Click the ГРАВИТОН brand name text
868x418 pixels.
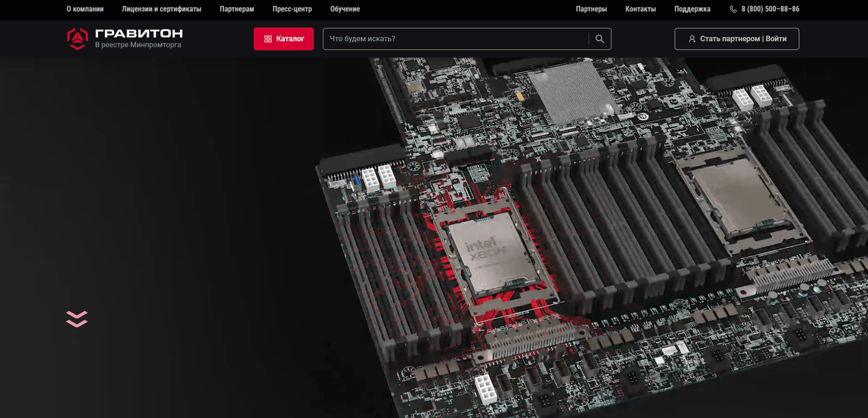(x=139, y=34)
